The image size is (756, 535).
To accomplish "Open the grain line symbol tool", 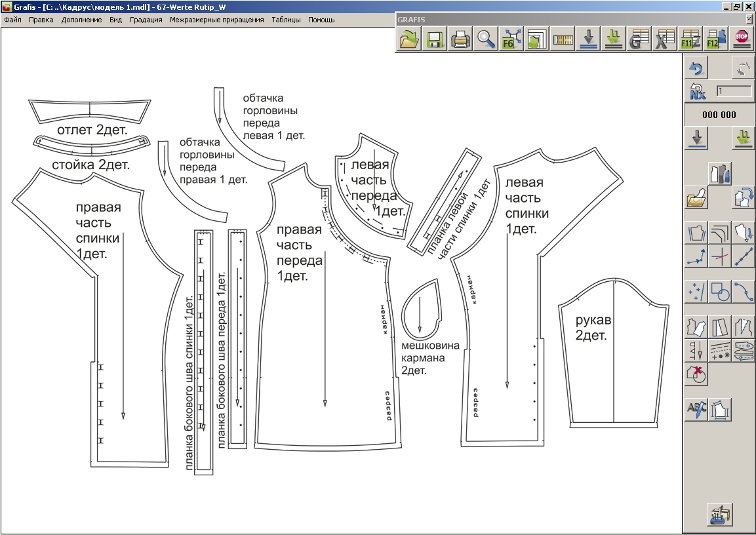I will click(696, 350).
